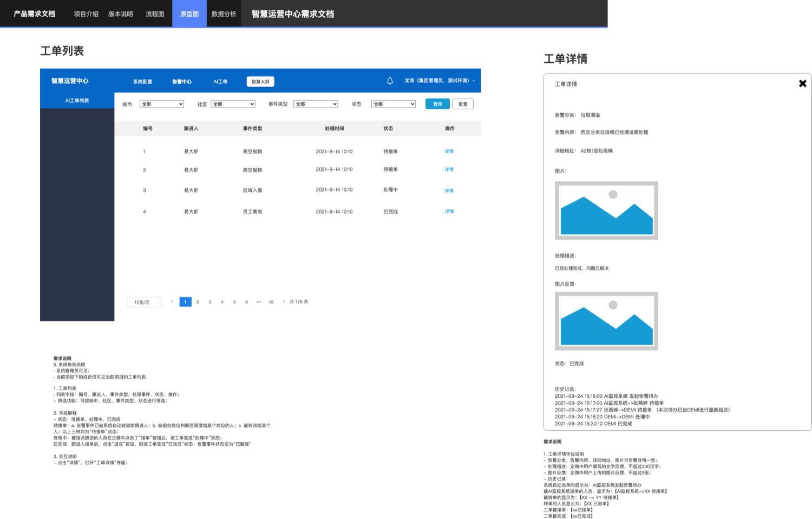
Task: Click the 智慧运营中心 logo title
Action: 70,81
